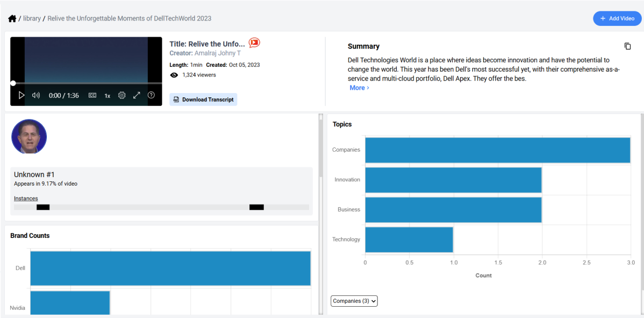This screenshot has width=644, height=318.
Task: Click the speaker face thumbnail
Action: (28, 137)
